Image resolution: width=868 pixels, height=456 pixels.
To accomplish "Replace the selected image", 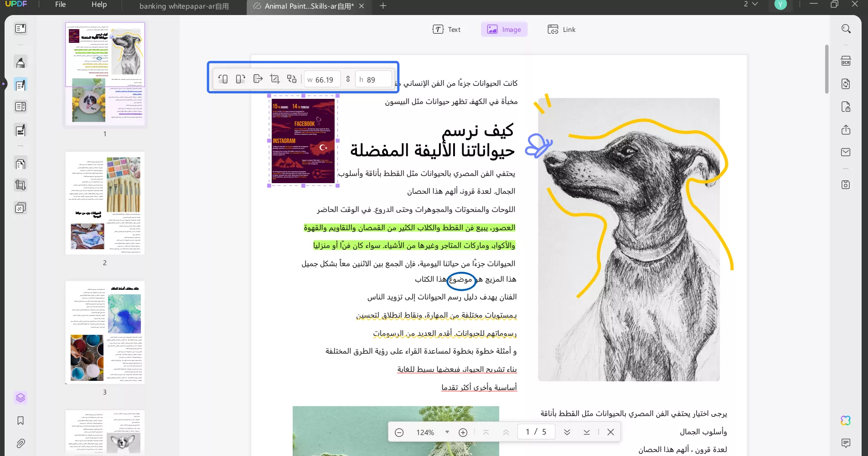I will click(x=292, y=79).
